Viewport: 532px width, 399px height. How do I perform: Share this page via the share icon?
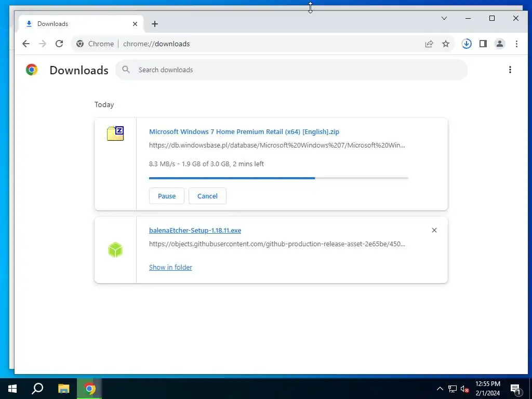click(x=429, y=44)
